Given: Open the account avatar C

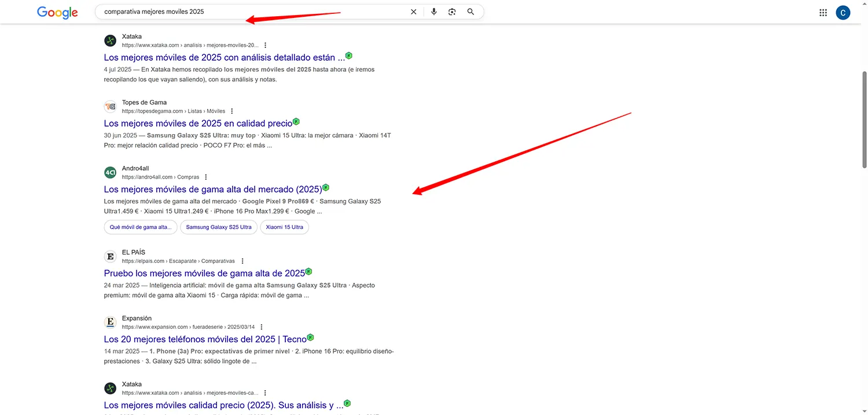Looking at the screenshot, I should tap(843, 12).
